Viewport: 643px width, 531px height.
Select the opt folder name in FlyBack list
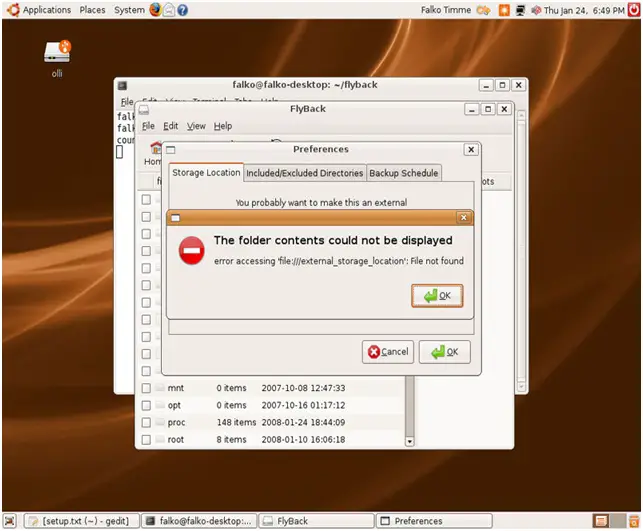point(174,405)
